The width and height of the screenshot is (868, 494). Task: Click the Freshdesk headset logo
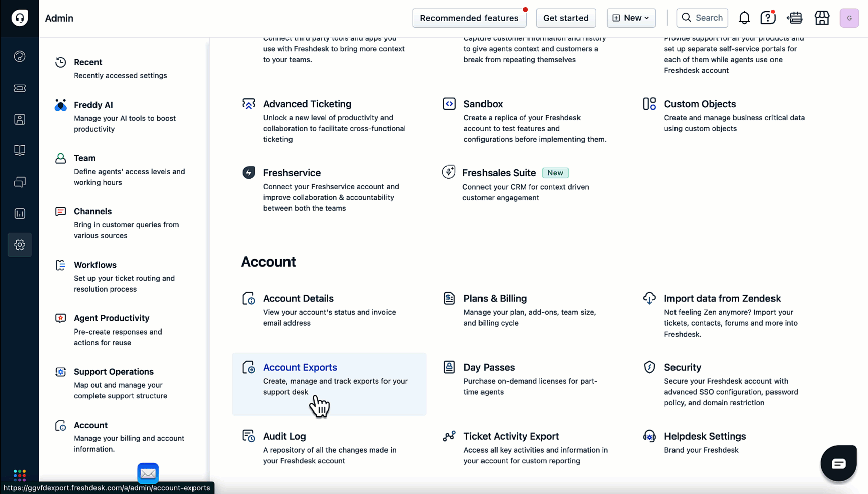click(20, 18)
